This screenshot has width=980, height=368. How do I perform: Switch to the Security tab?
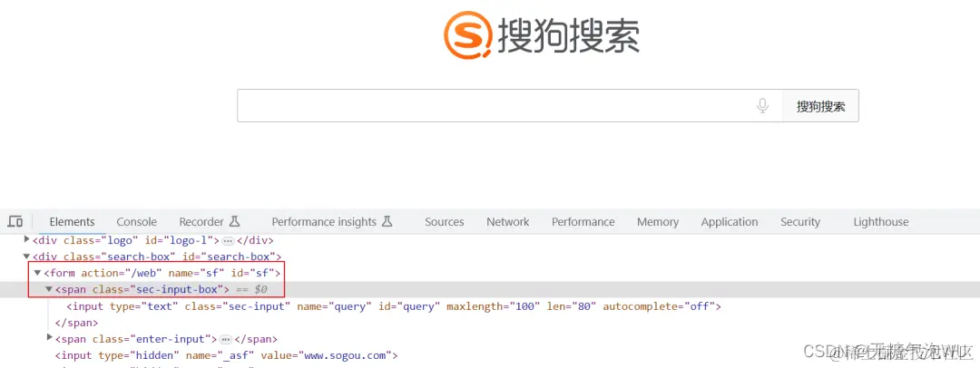click(800, 222)
